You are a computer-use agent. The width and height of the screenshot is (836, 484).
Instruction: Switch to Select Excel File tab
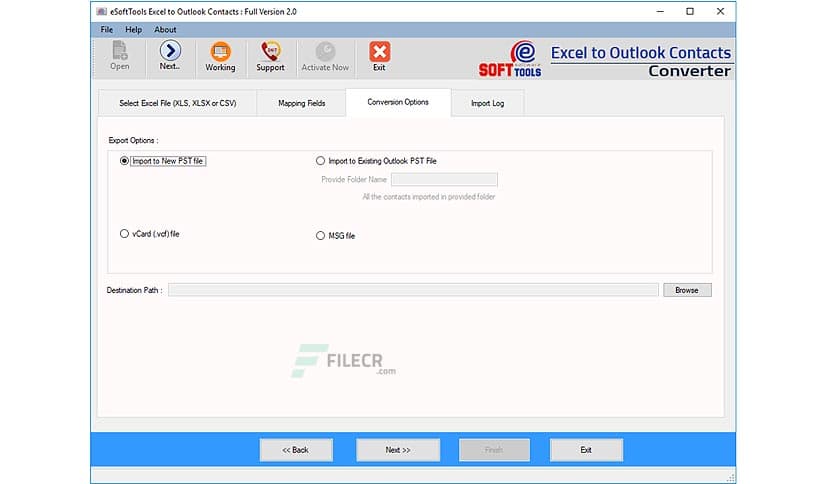tap(178, 103)
